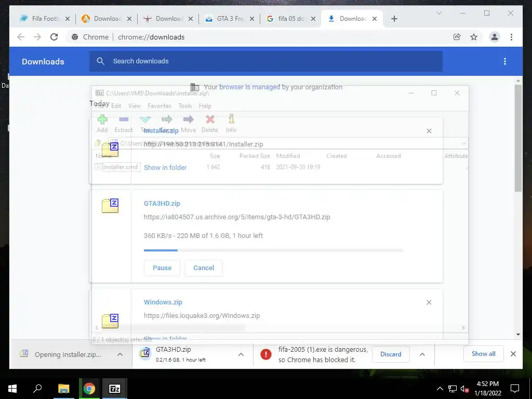Expand options for blocked fifa-2005 download
Screen dimensions: 532x399
[x=422, y=354]
